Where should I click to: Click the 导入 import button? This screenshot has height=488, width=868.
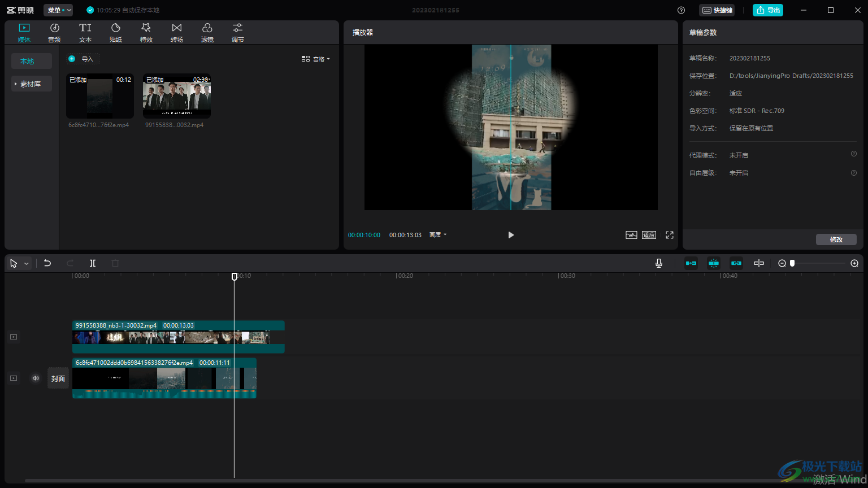tap(83, 59)
